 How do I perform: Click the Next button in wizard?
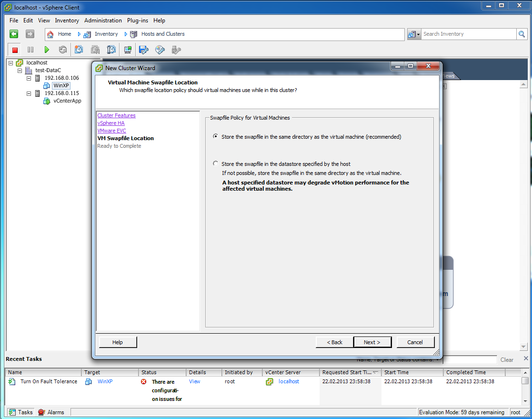(x=372, y=342)
